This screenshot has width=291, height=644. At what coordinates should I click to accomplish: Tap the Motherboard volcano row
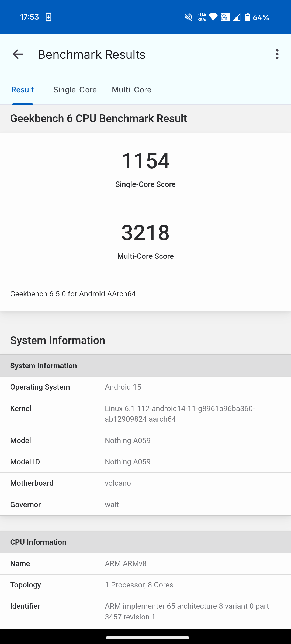pos(145,483)
